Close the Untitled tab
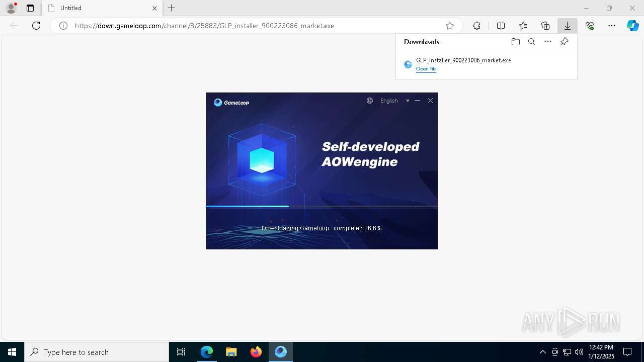The height and width of the screenshot is (362, 644). click(154, 8)
